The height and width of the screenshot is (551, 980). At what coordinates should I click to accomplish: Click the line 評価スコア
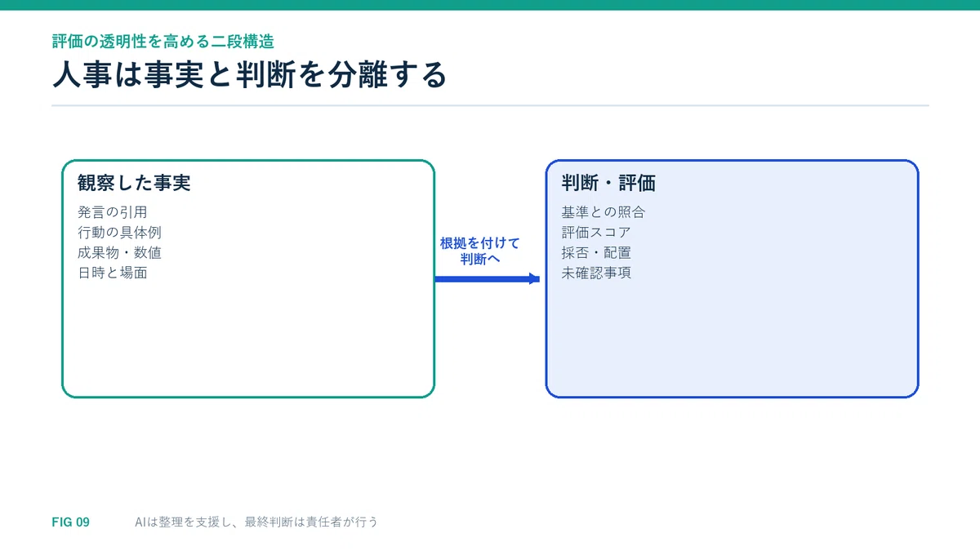point(595,233)
